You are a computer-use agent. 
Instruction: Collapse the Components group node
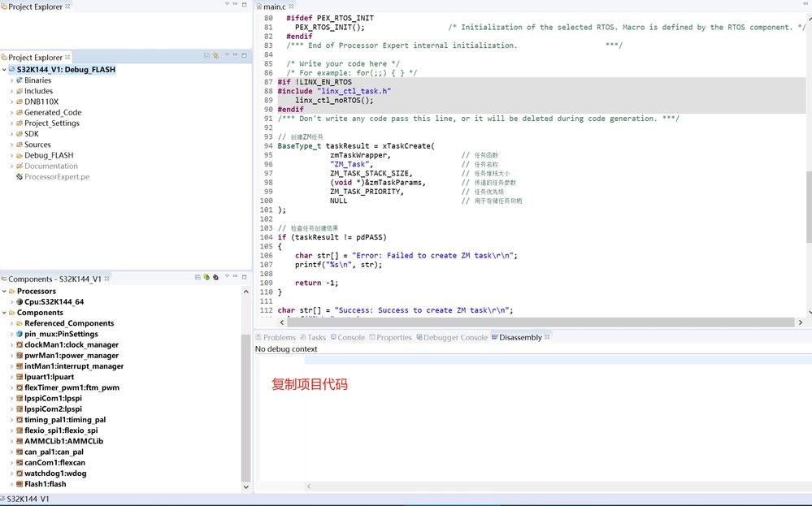(x=4, y=313)
